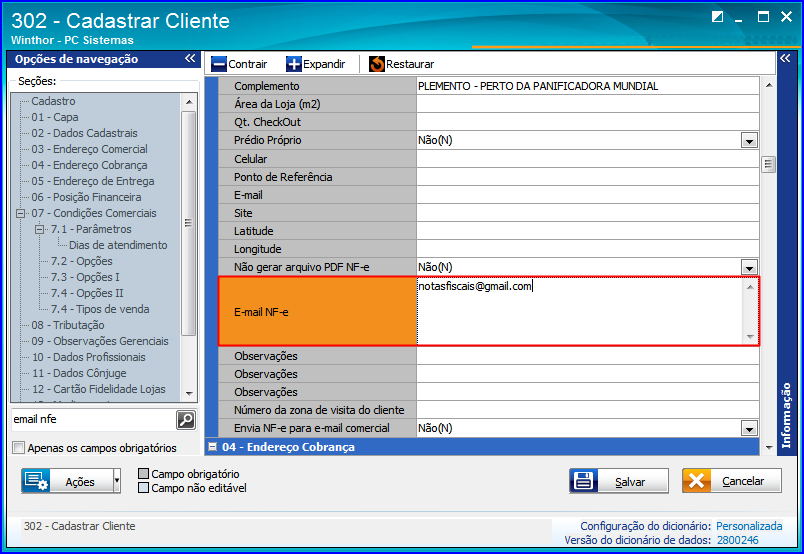Select 12 - Cartão Fidelidade Lojas section
This screenshot has height=554, width=804.
click(98, 389)
